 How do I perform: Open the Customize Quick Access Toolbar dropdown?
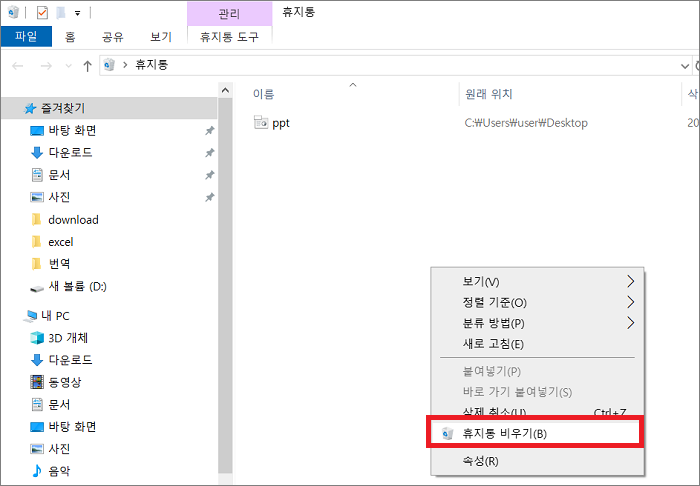(x=78, y=13)
